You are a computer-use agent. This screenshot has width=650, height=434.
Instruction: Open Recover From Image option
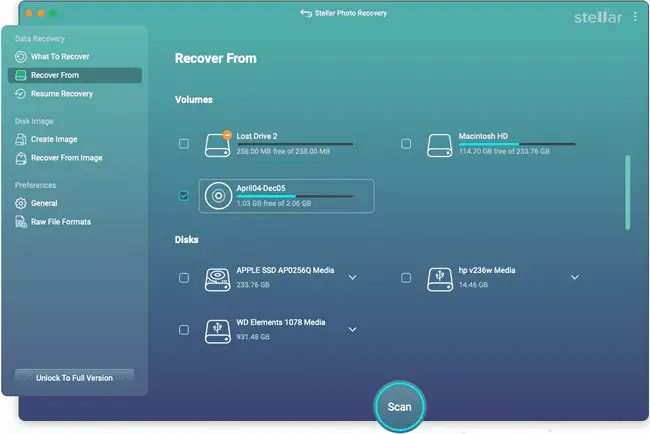(75, 158)
